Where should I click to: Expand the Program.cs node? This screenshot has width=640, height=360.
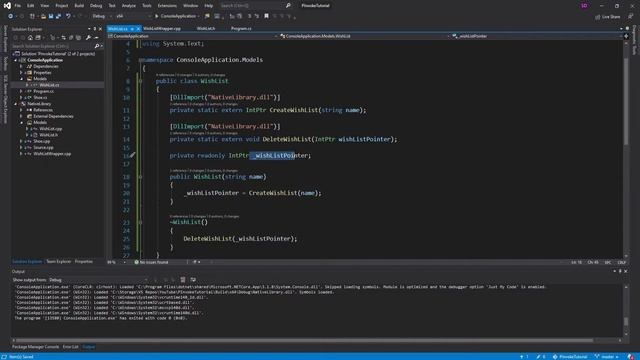[22, 91]
